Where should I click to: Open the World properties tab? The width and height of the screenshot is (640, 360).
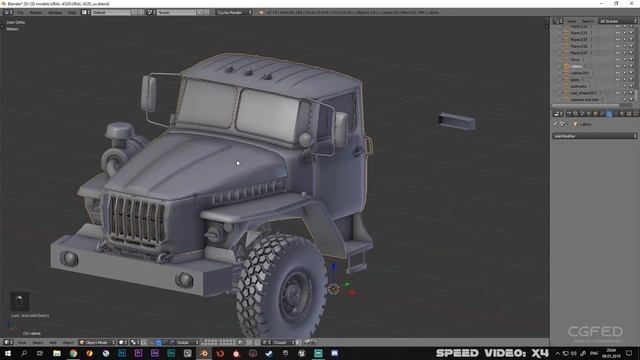pyautogui.click(x=589, y=114)
